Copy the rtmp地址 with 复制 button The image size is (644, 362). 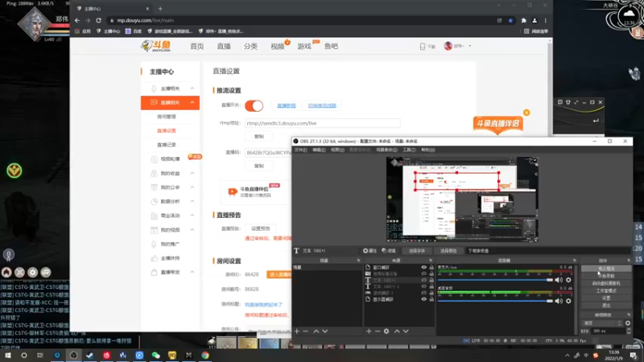[258, 136]
